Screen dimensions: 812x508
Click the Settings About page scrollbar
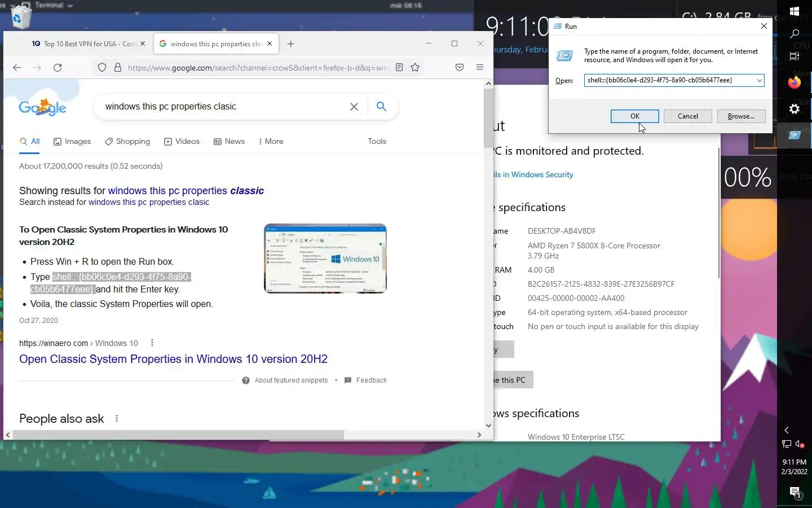719,213
